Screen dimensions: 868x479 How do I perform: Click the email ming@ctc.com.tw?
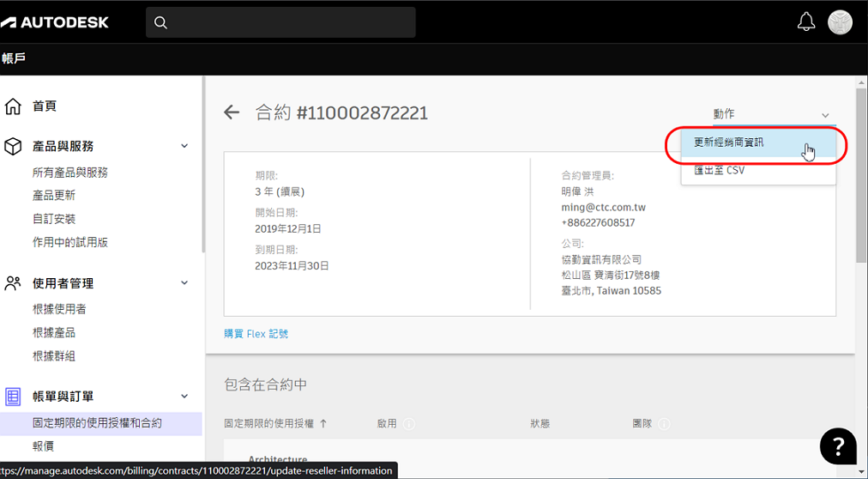(603, 208)
